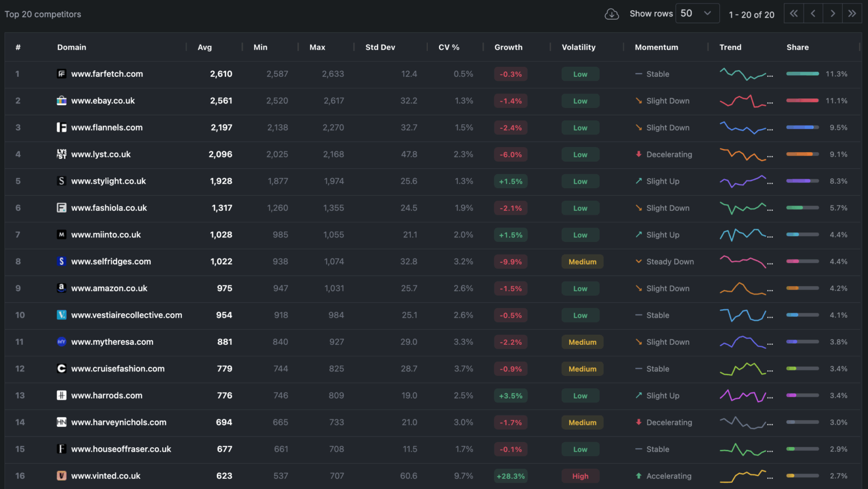Viewport: 868px width, 489px height.
Task: Open the Show rows 50 dropdown
Action: pyautogui.click(x=697, y=14)
